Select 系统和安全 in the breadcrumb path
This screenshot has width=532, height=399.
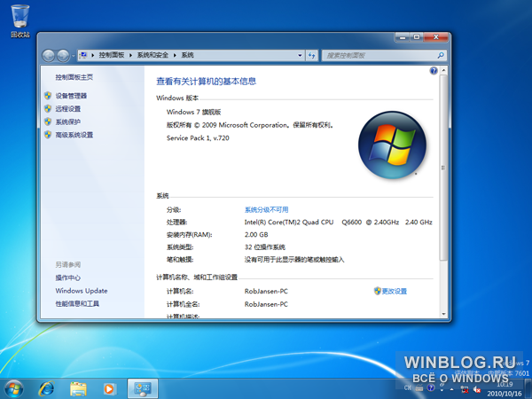click(153, 55)
